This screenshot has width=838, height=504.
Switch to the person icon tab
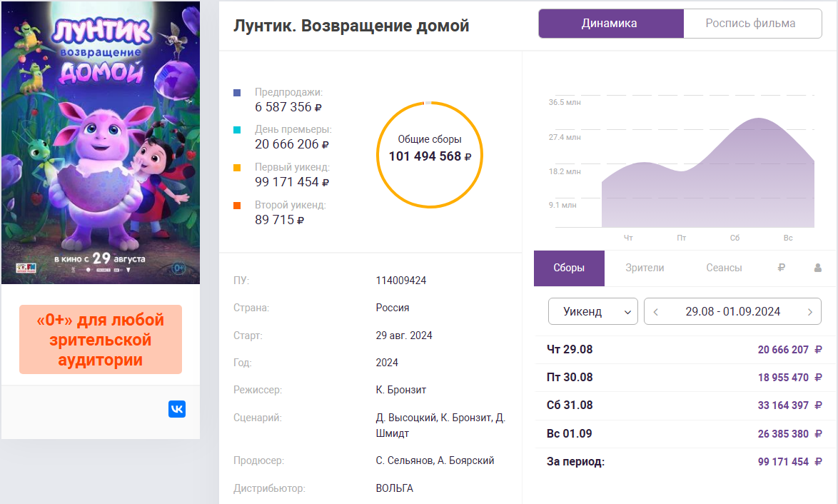click(x=817, y=268)
